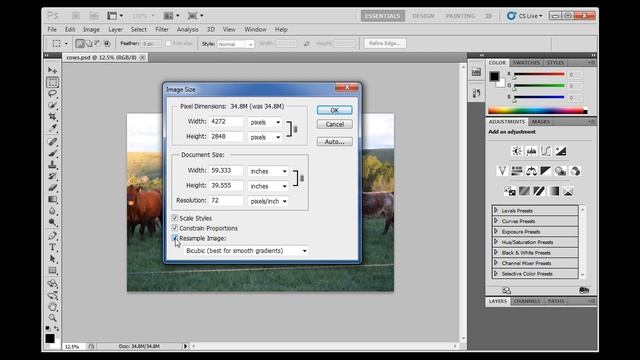Select the Horizontal Type tool
The height and width of the screenshot is (360, 640).
point(52,247)
